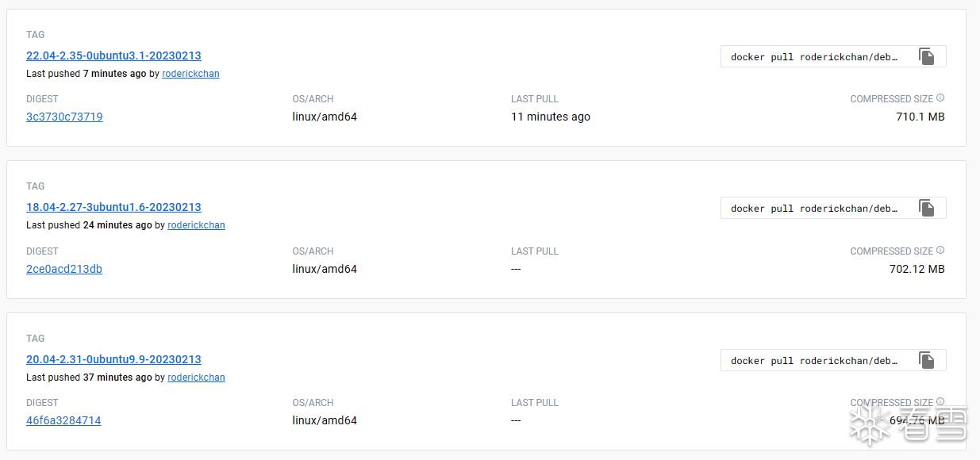This screenshot has width=980, height=460.
Task: Open digest 3c3730c73719
Action: (x=64, y=117)
